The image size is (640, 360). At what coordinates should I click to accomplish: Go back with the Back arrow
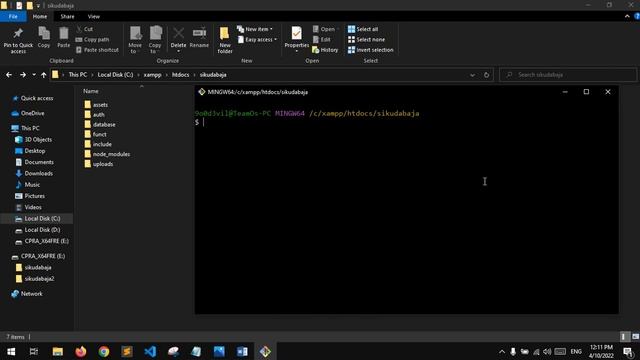(x=9, y=75)
